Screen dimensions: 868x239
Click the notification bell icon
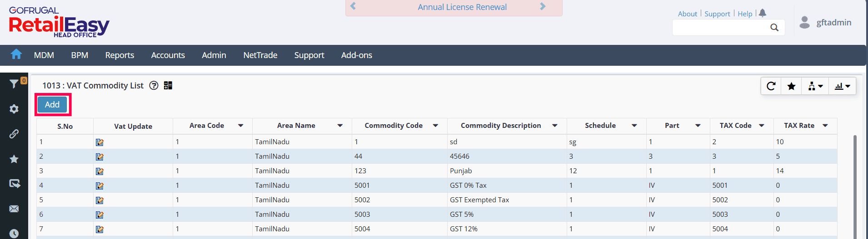point(763,13)
